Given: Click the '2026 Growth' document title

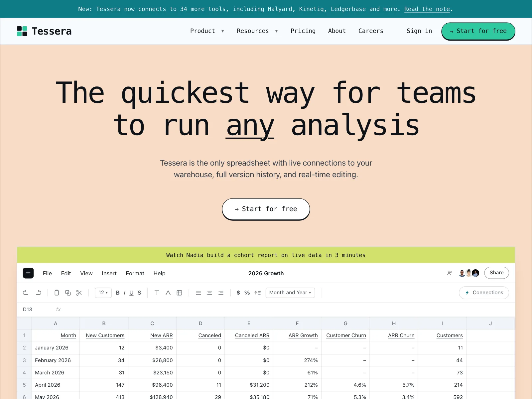Looking at the screenshot, I should coord(266,273).
